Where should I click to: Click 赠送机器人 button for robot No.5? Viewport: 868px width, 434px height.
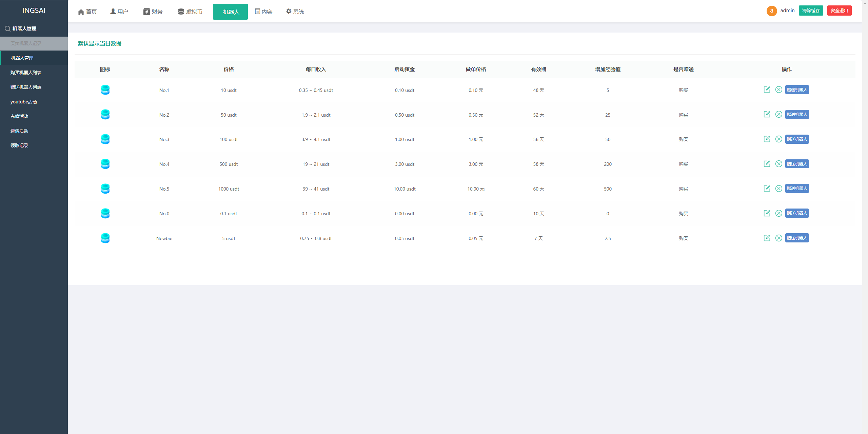point(797,189)
